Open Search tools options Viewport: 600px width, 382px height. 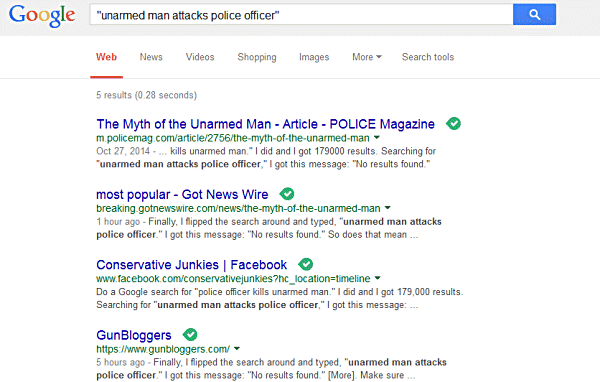tap(428, 57)
